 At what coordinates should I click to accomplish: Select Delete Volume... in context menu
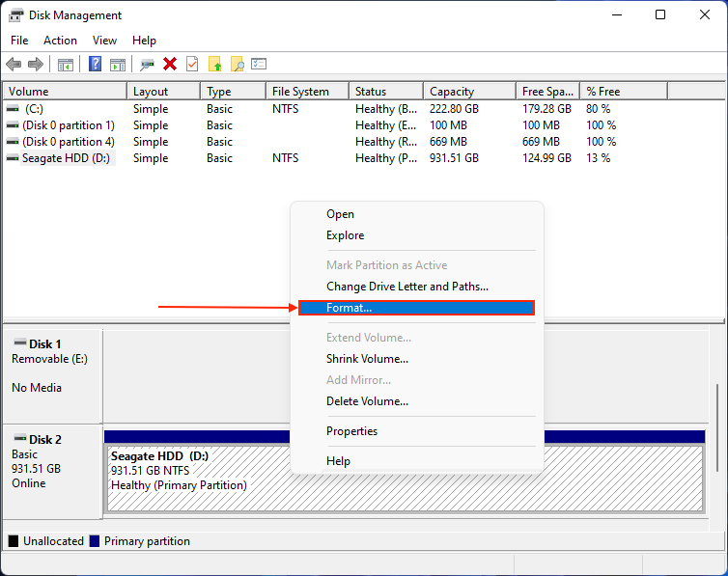coord(416,401)
